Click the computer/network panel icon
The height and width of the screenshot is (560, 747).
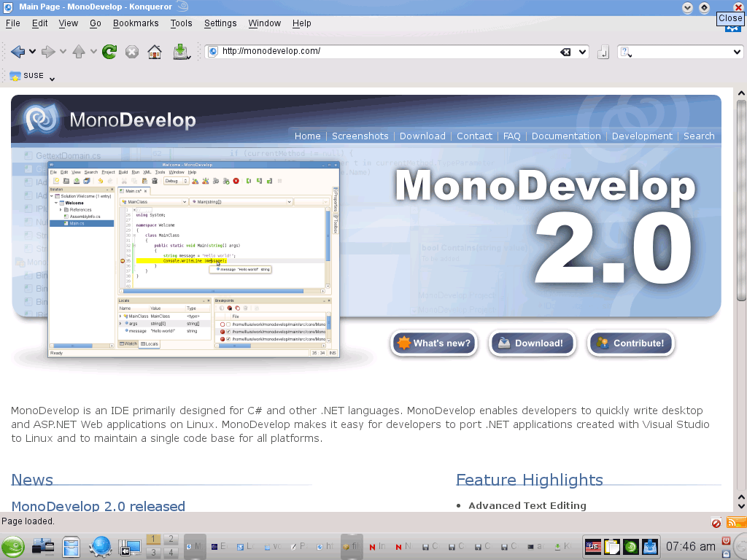(x=42, y=547)
